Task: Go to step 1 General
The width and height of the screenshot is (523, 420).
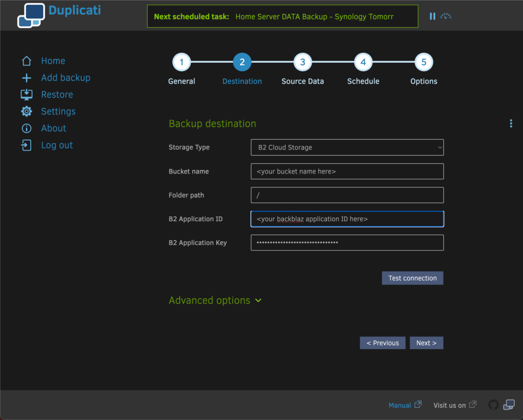Action: (181, 63)
